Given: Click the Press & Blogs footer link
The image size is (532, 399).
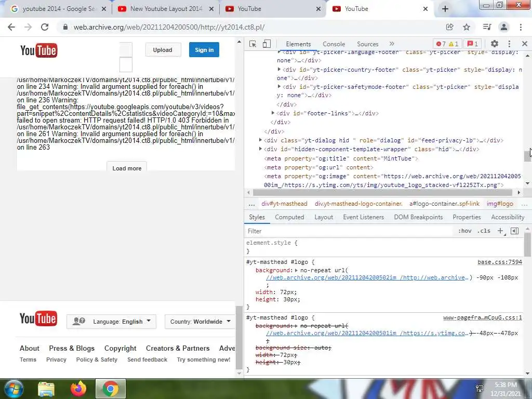Looking at the screenshot, I should click(x=72, y=348).
